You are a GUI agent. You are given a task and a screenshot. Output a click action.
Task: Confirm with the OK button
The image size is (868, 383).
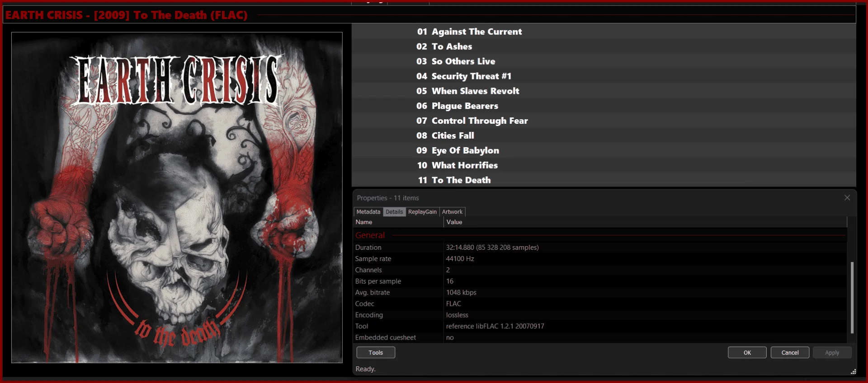pos(747,353)
